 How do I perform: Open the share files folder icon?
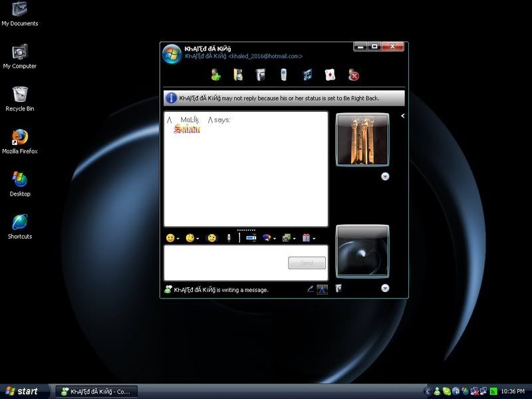237,75
